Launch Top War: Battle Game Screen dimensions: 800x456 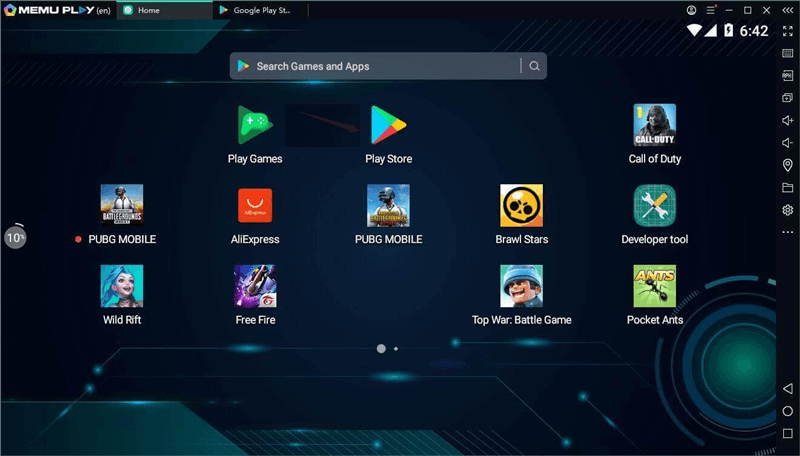(x=521, y=287)
